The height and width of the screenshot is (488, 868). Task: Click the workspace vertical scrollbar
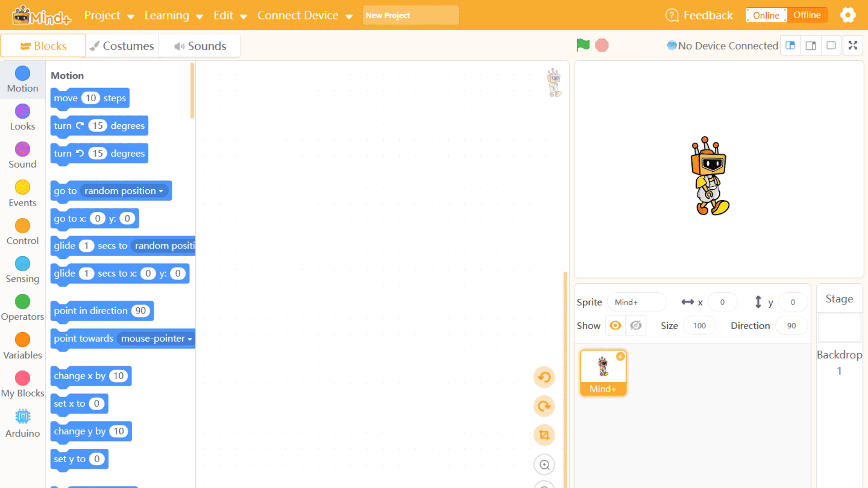565,380
